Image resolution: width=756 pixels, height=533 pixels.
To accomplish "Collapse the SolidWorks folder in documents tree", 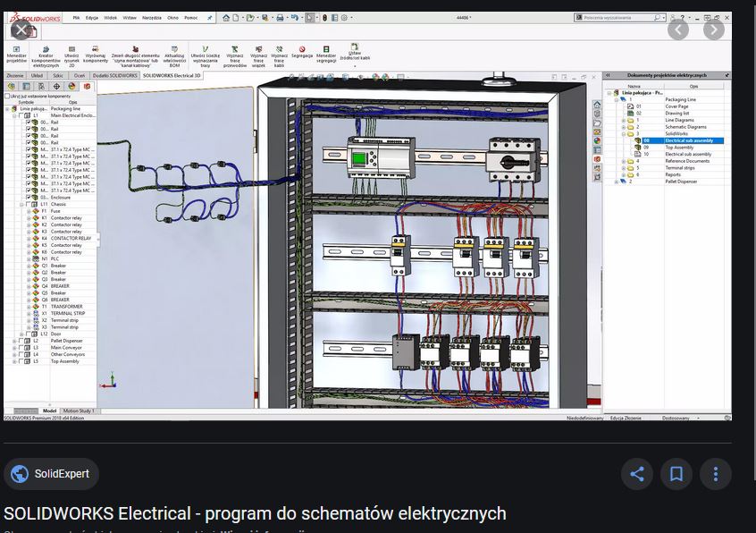I will pyautogui.click(x=623, y=133).
